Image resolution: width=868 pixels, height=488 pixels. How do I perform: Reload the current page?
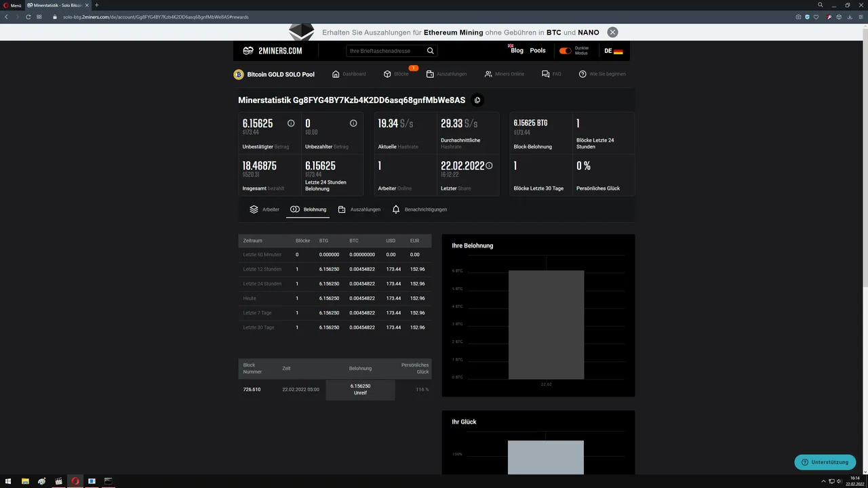click(28, 16)
